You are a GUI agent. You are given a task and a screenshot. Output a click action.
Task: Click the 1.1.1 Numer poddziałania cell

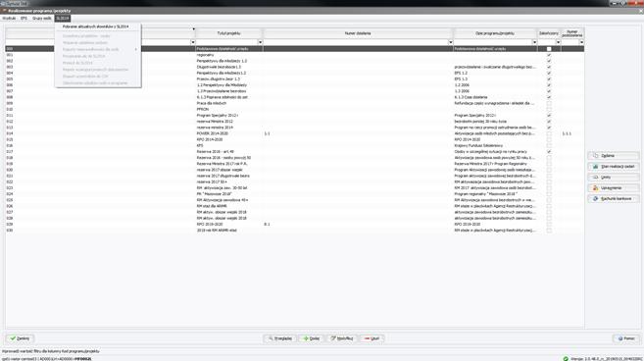[x=572, y=133]
